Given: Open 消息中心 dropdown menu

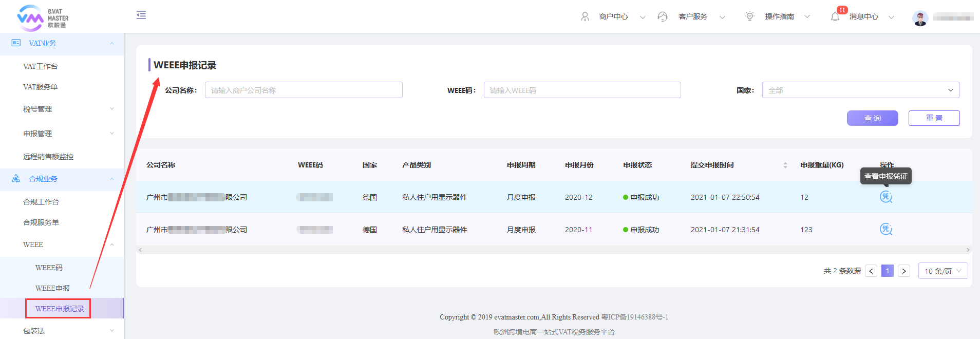Looking at the screenshot, I should [x=891, y=17].
